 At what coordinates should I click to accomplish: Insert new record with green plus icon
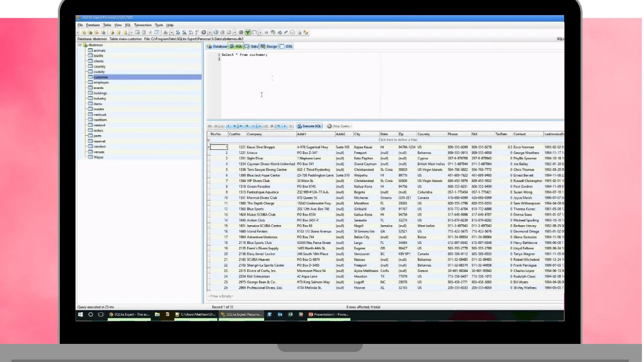[x=247, y=126]
